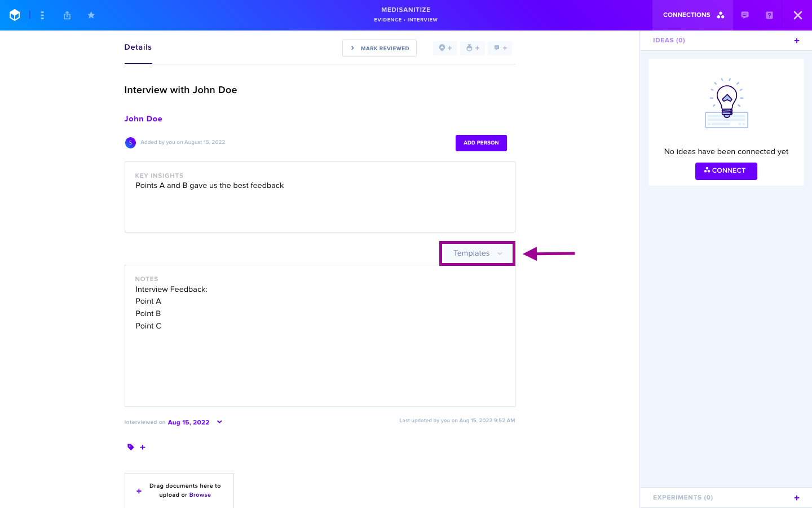Open the Templates dropdown
The image size is (812, 508).
pyautogui.click(x=477, y=253)
